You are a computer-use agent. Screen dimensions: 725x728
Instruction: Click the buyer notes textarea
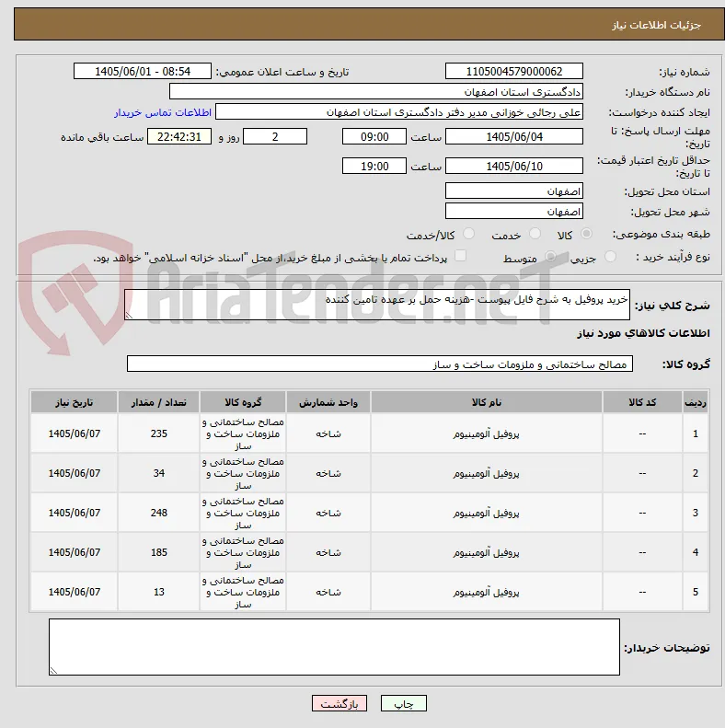pos(334,647)
